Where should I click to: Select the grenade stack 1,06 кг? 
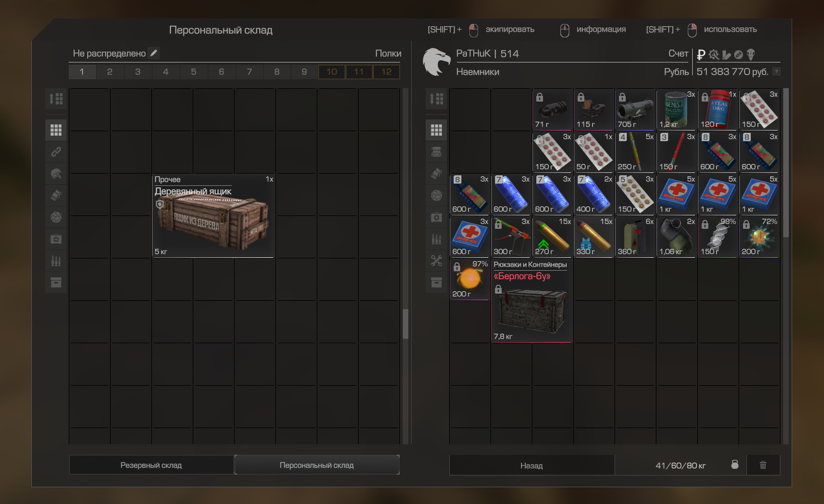pos(677,237)
